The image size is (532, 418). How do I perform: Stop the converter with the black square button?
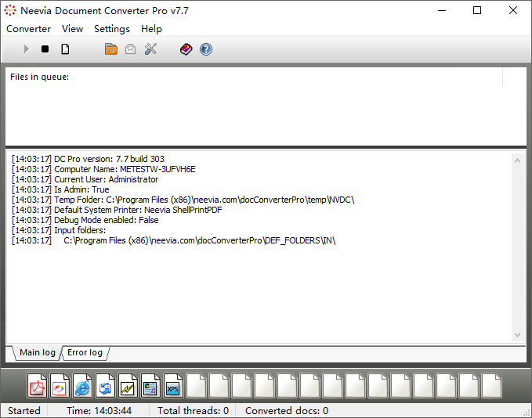pyautogui.click(x=45, y=49)
